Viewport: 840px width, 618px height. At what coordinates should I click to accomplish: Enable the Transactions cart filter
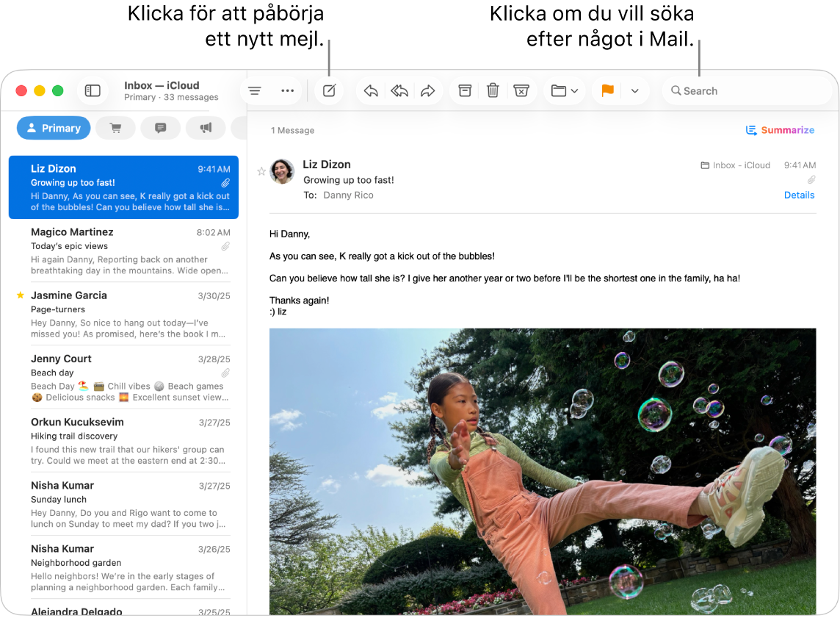tap(115, 127)
